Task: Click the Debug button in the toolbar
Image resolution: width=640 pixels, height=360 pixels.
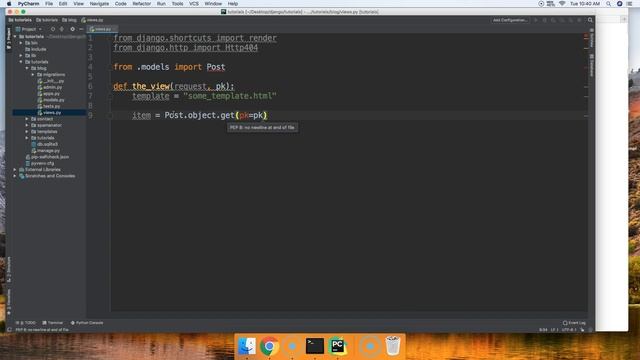Action: 544,20
